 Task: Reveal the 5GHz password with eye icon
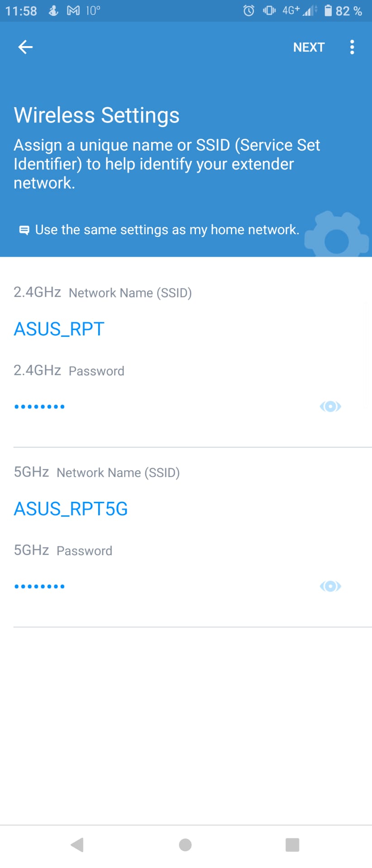(x=330, y=586)
